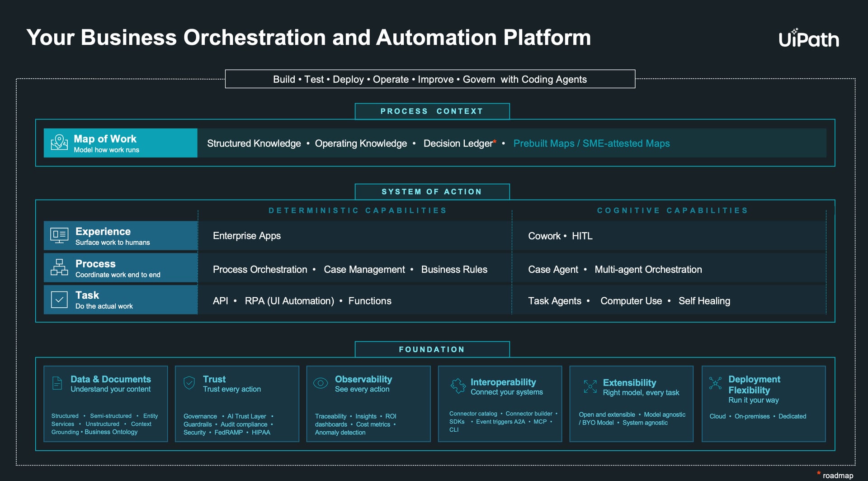
Task: Click the Deployment Flexibility nodes icon
Action: pos(715,383)
